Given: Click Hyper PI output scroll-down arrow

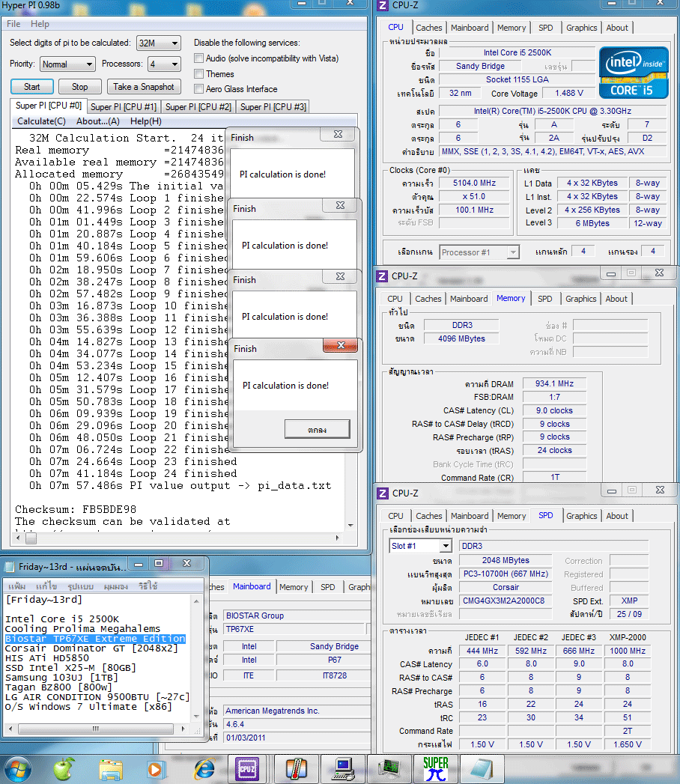Looking at the screenshot, I should [350, 526].
